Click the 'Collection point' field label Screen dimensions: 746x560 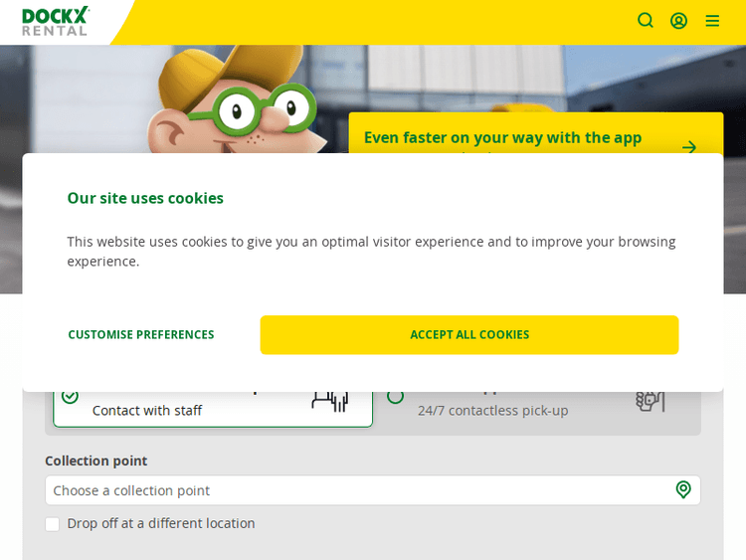pyautogui.click(x=96, y=461)
